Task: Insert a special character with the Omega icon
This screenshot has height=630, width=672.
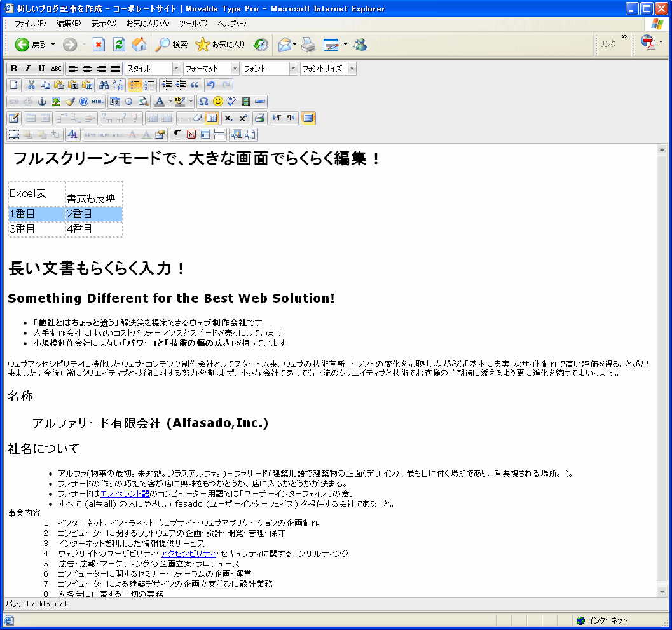Action: click(x=203, y=102)
